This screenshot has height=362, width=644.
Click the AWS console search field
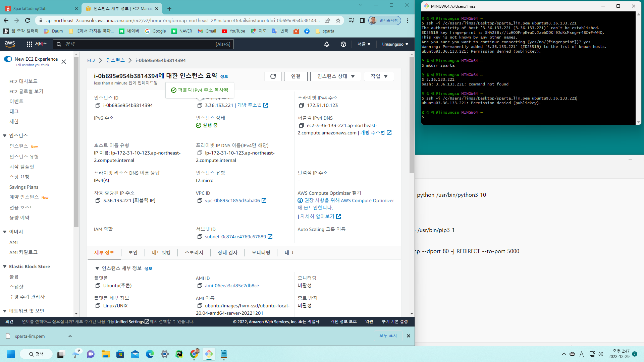143,44
